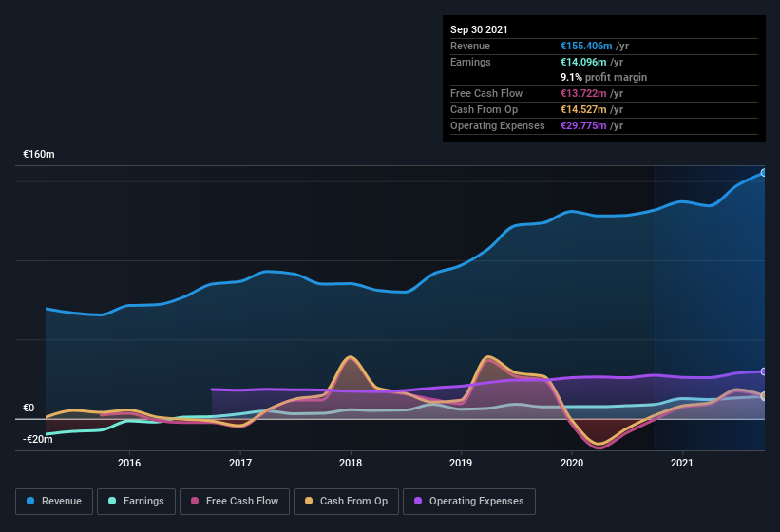Click the Earnings label in tooltip
This screenshot has width=780, height=532.
tap(470, 62)
